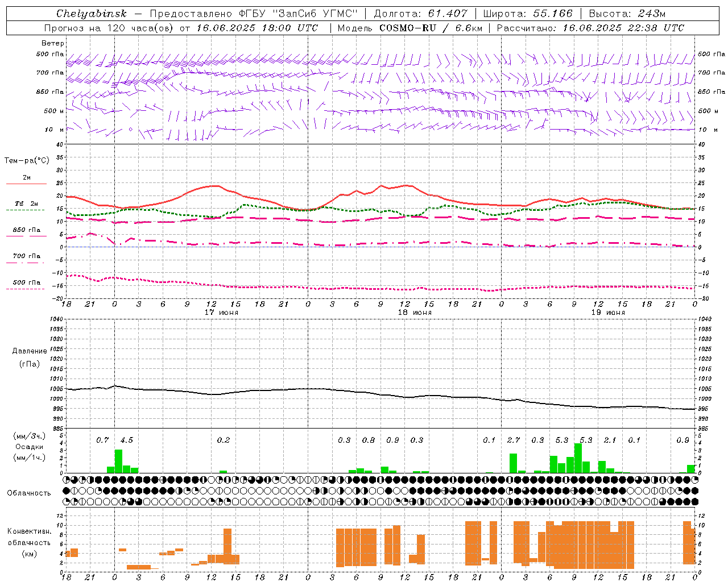Click the 17 июня date label

tap(221, 313)
